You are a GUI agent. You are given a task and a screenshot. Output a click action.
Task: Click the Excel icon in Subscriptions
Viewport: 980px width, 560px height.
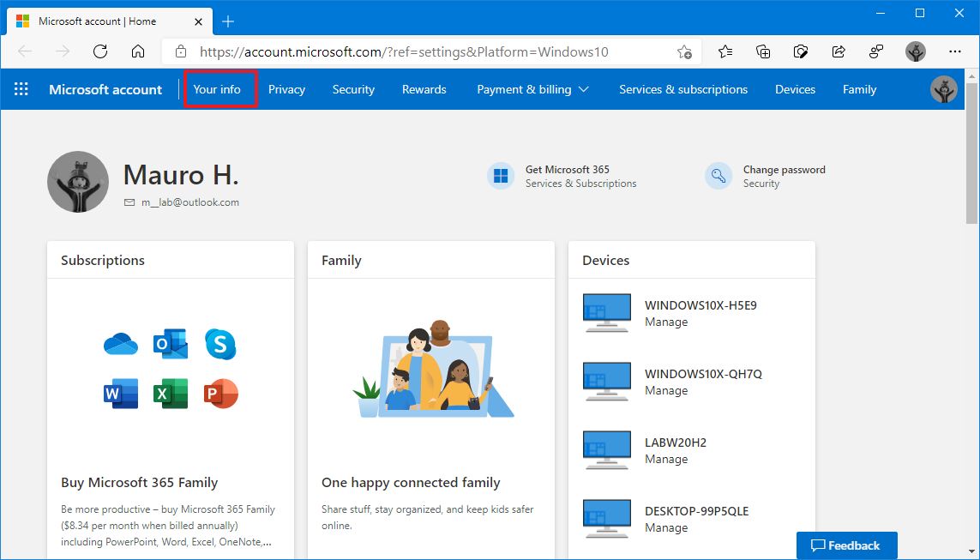(171, 394)
